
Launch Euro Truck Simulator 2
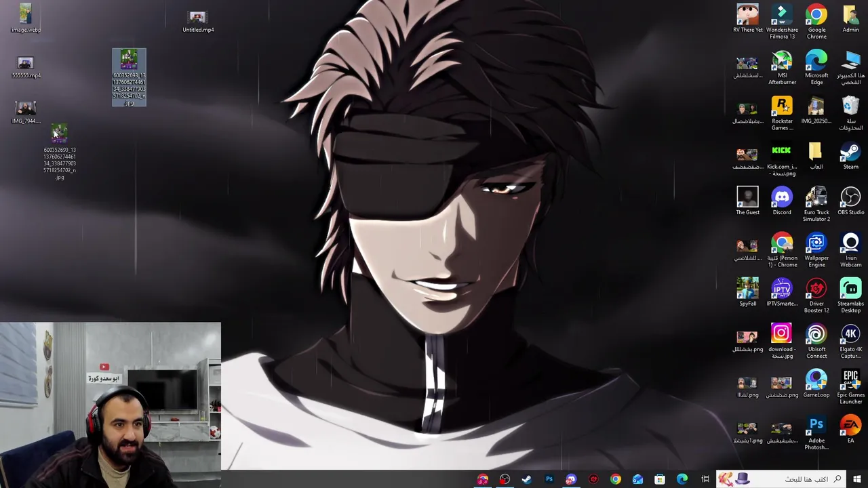[x=816, y=205]
